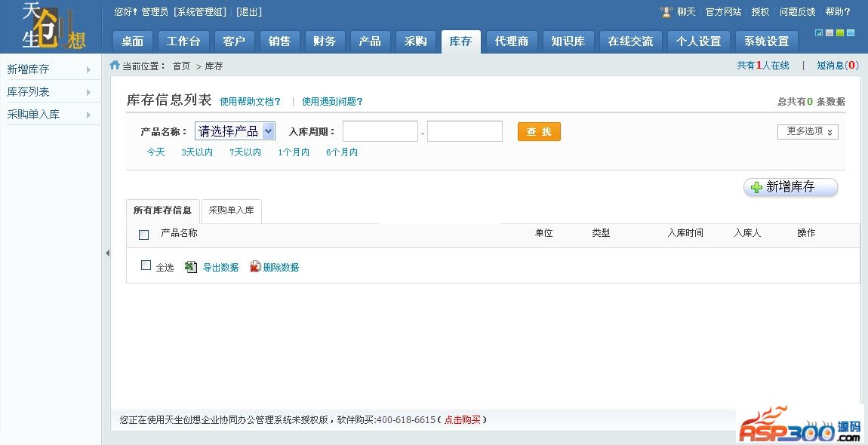Click the first 入库周期 start date field
The image size is (868, 445).
pos(380,131)
